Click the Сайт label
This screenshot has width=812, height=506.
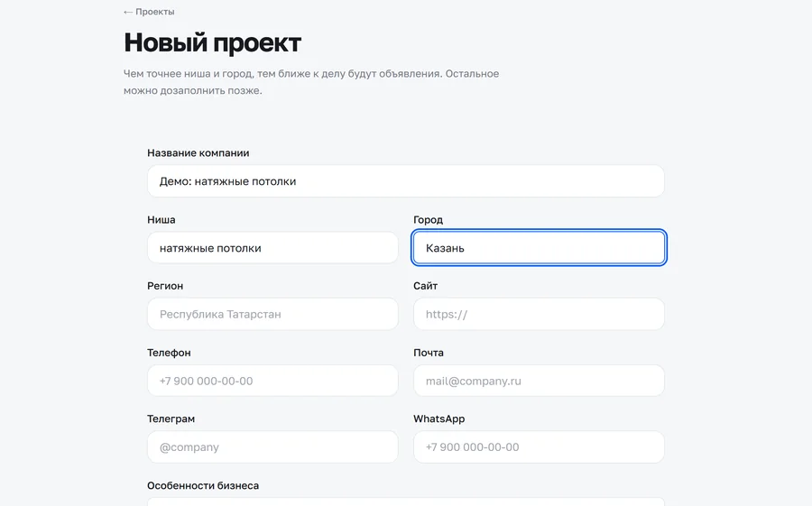click(x=425, y=286)
